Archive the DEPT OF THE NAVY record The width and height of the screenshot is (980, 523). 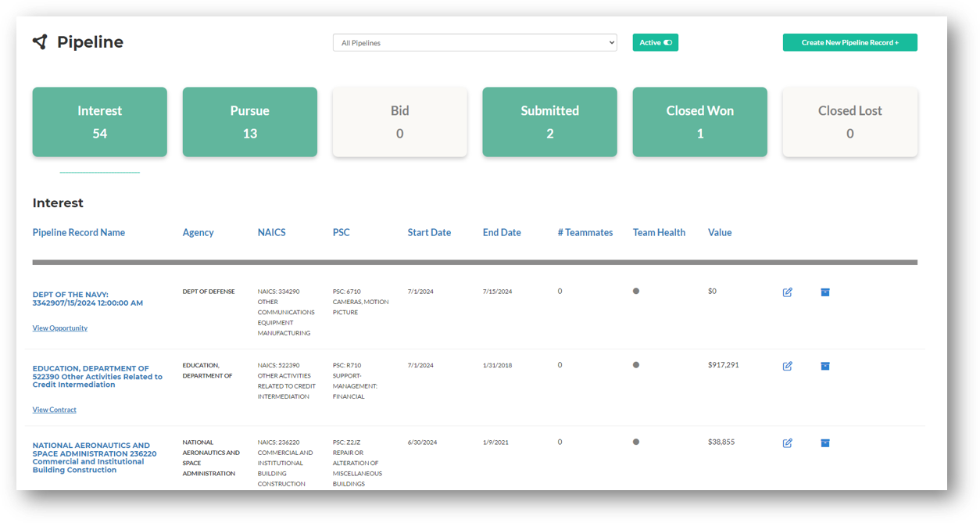(x=824, y=292)
